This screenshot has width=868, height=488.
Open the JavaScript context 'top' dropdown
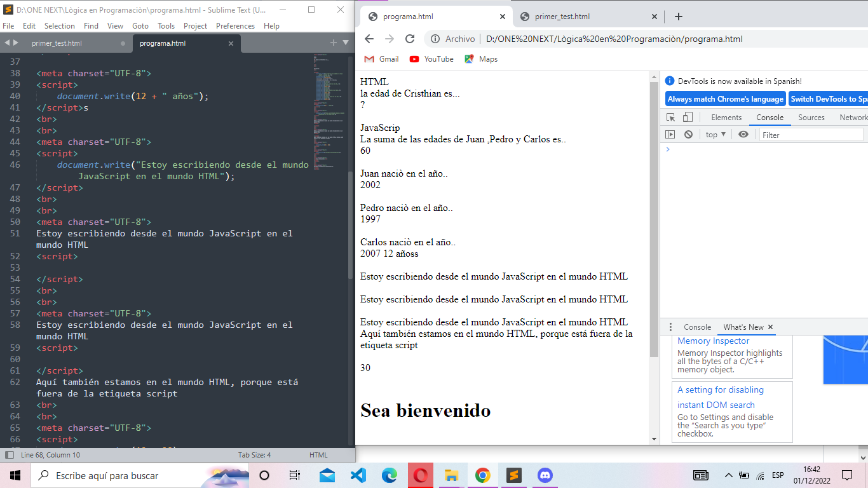coord(715,135)
